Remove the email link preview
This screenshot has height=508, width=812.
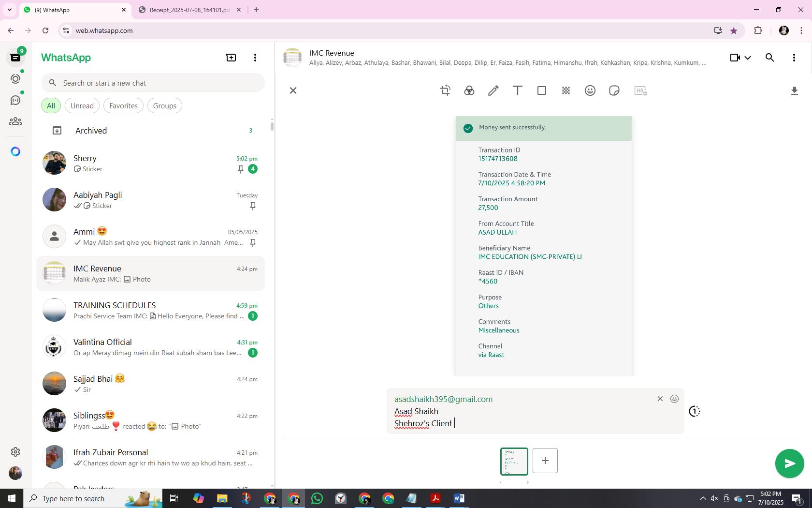660,399
